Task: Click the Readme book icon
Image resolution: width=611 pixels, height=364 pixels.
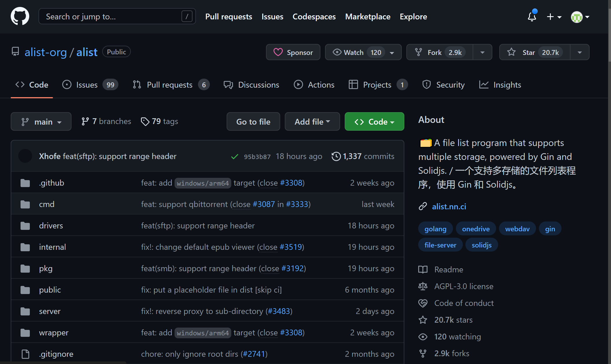Action: (x=423, y=269)
